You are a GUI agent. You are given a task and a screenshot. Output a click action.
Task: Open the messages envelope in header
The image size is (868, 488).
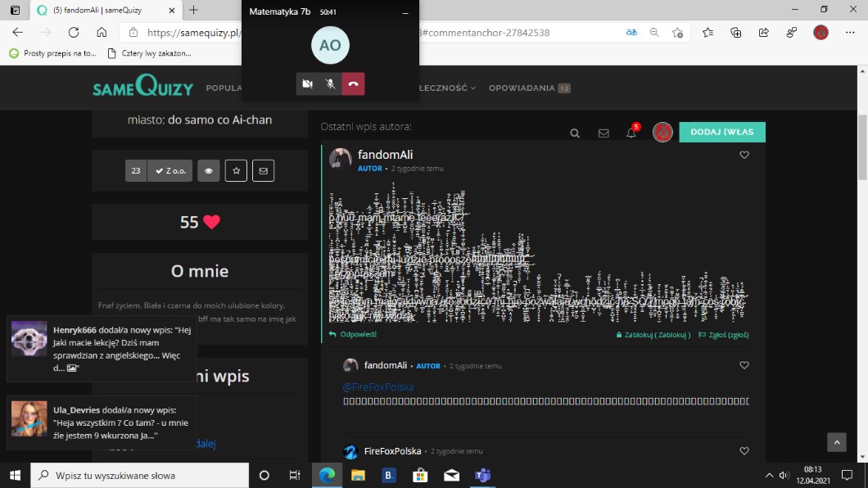(x=604, y=133)
